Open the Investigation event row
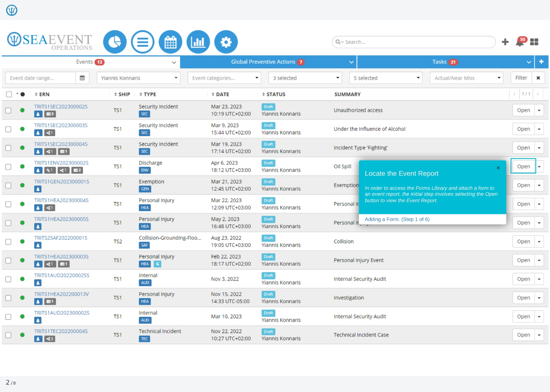 click(523, 298)
